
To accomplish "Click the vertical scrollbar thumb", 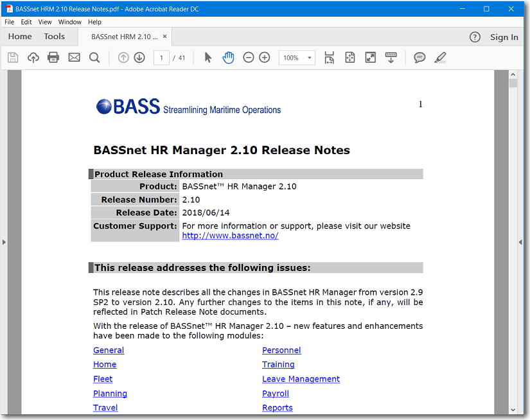I will [513, 83].
